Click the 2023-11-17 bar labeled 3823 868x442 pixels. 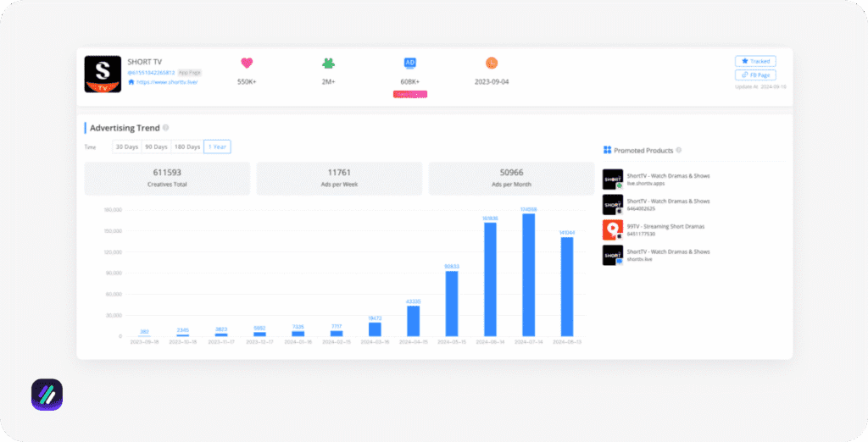tap(221, 334)
